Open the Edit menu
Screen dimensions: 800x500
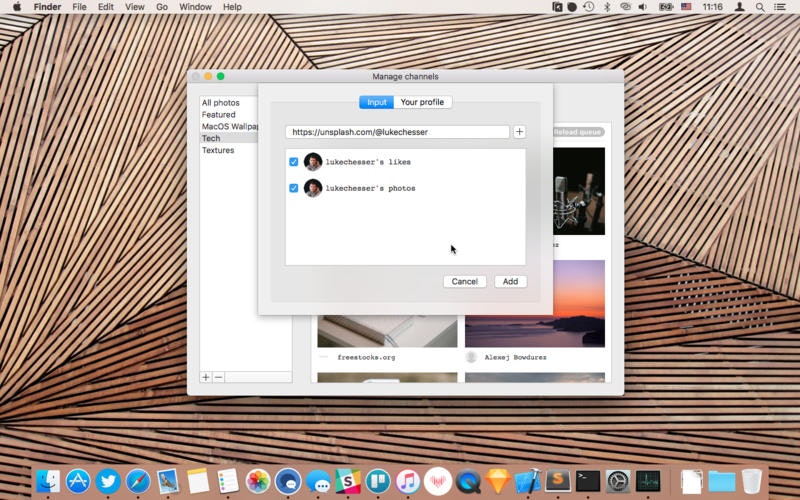click(x=106, y=7)
